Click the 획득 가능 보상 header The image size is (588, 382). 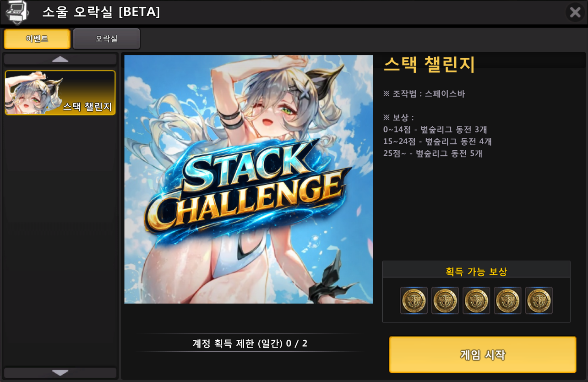tap(476, 271)
